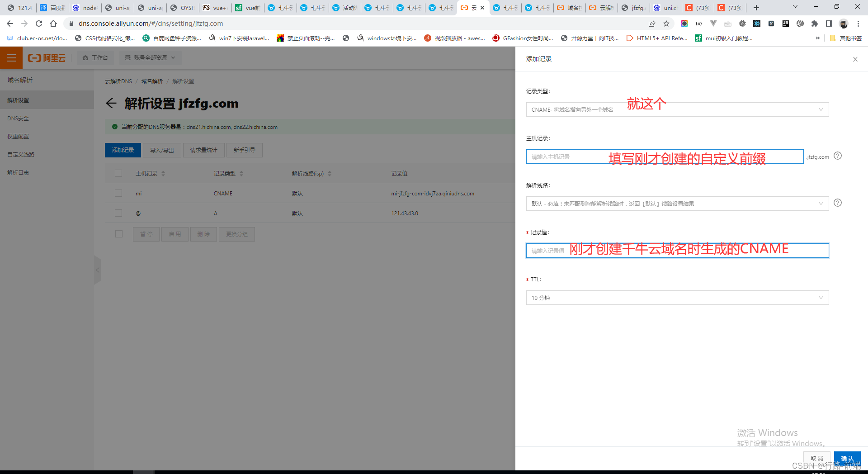
Task: Click the 启用 bulk action button
Action: 175,234
